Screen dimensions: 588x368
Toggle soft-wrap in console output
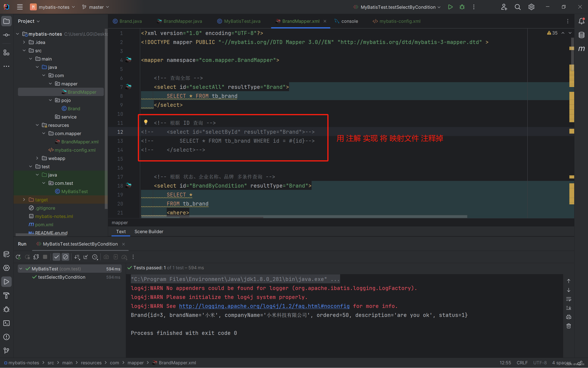pos(568,299)
